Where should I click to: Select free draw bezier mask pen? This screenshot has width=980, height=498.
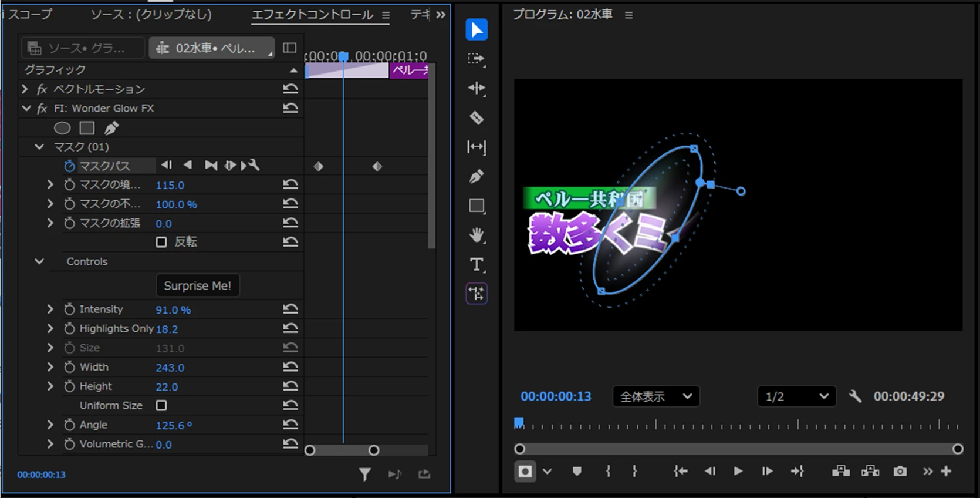tap(111, 127)
